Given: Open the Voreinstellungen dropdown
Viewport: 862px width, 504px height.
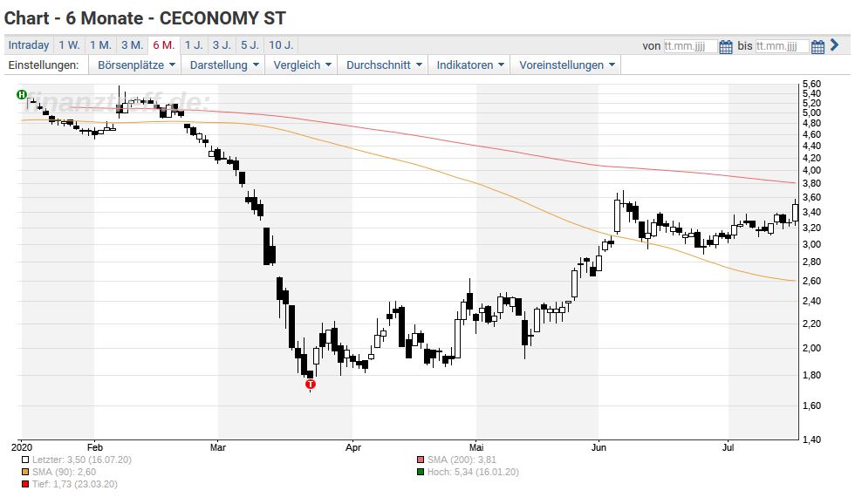Looking at the screenshot, I should (566, 65).
